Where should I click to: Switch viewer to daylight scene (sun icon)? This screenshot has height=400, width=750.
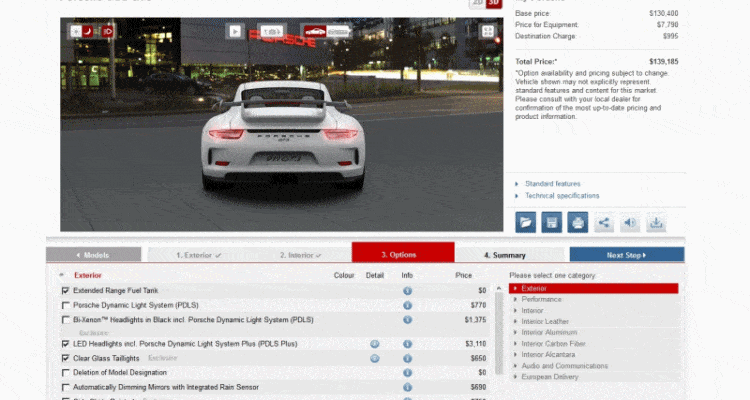pos(76,32)
